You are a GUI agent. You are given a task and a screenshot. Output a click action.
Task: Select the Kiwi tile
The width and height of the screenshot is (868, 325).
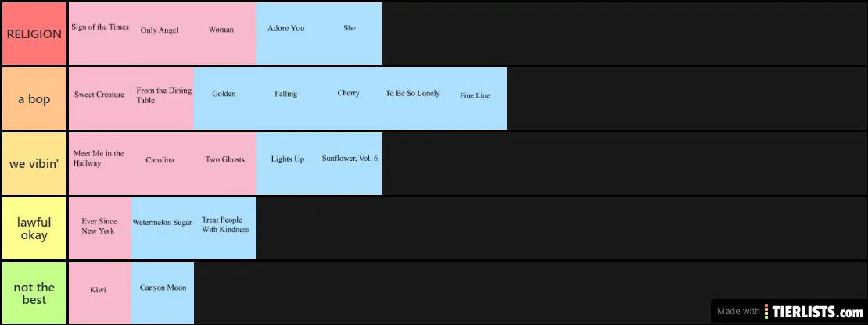99,293
